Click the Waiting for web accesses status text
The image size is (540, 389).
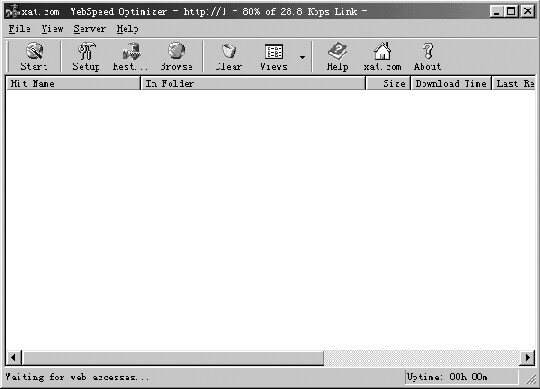(x=77, y=377)
